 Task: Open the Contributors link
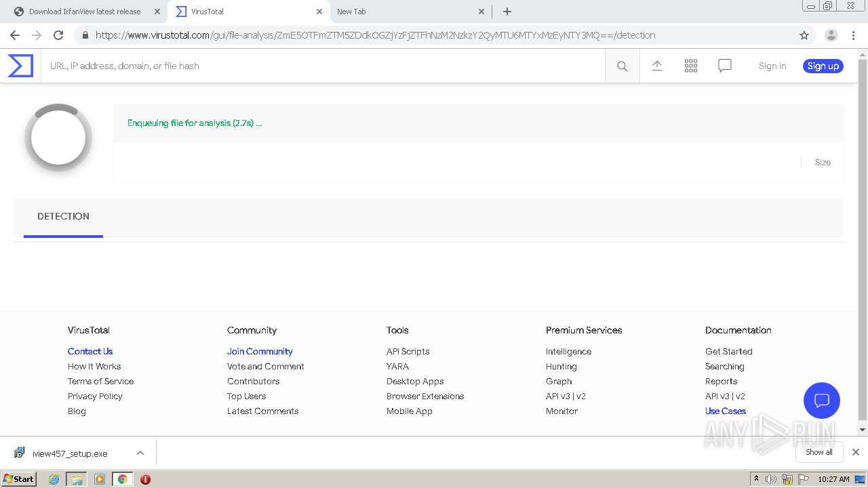253,381
